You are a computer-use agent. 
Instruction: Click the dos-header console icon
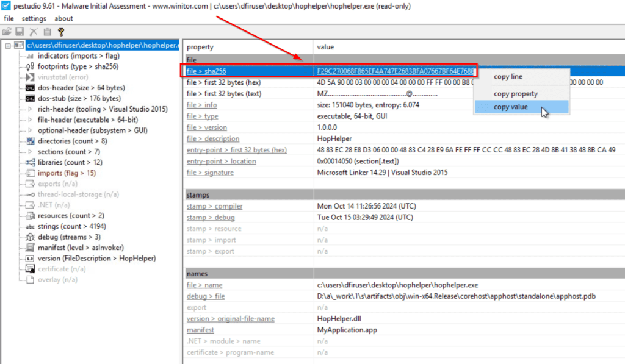tap(29, 88)
